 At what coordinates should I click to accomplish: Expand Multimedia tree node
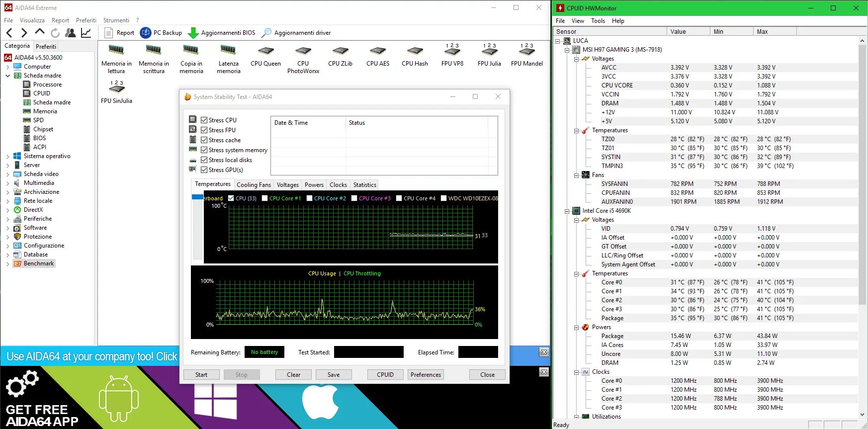point(8,183)
